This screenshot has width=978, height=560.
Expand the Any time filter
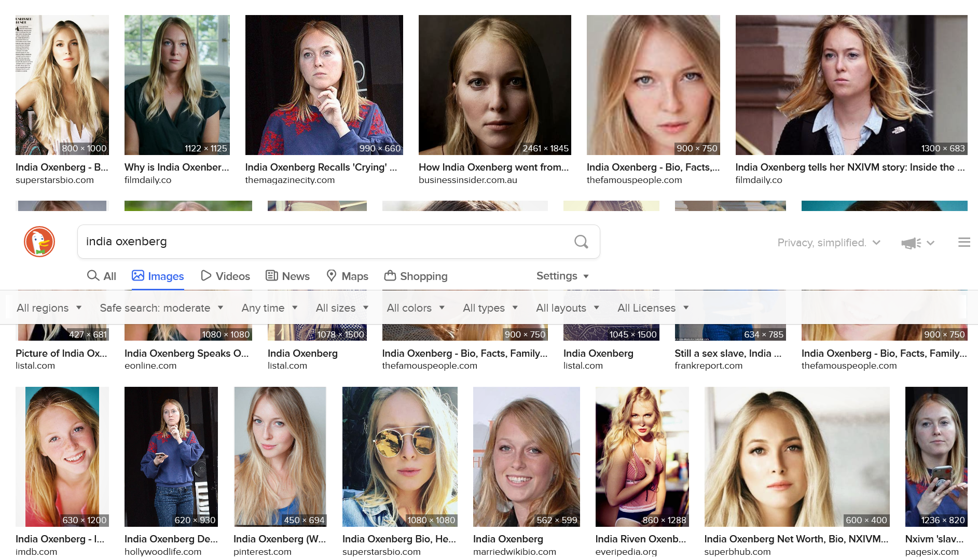(x=269, y=308)
